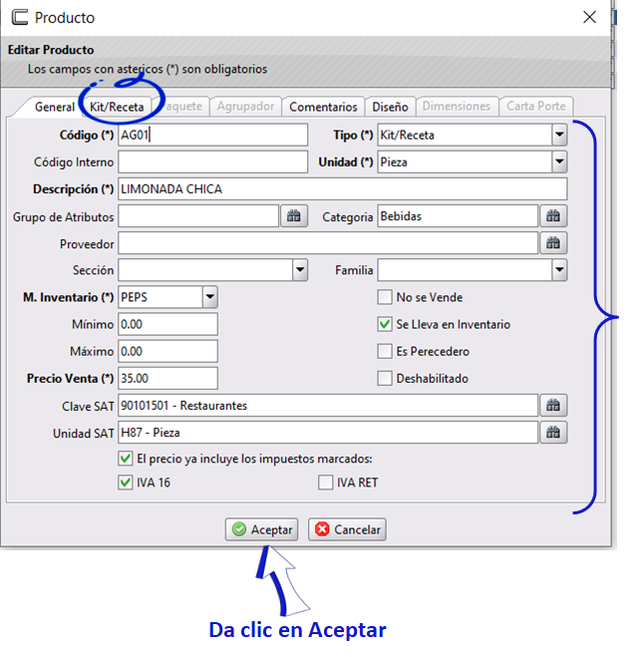Screen dimensions: 644x657
Task: Expand the Unidad dropdown
Action: tap(559, 162)
